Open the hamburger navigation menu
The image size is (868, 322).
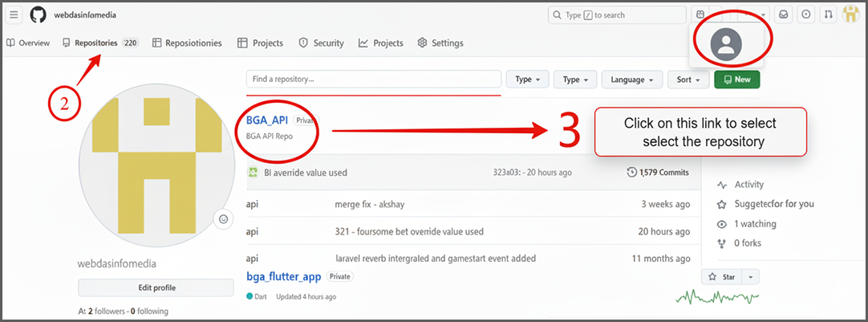point(14,15)
